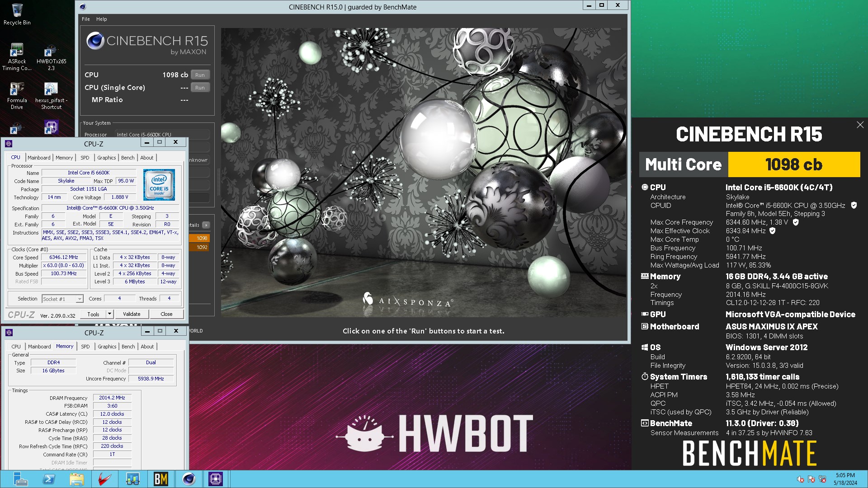The width and height of the screenshot is (868, 488).
Task: Open Geekbench chart icon in taskbar
Action: coord(132,479)
